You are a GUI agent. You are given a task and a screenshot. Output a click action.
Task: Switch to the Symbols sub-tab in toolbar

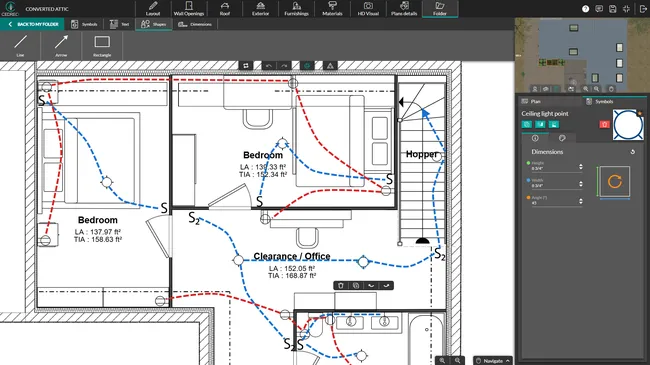point(84,24)
